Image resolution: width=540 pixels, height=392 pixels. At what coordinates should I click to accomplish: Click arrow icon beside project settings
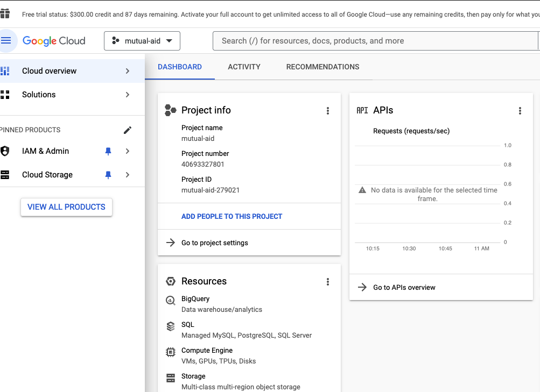click(171, 243)
